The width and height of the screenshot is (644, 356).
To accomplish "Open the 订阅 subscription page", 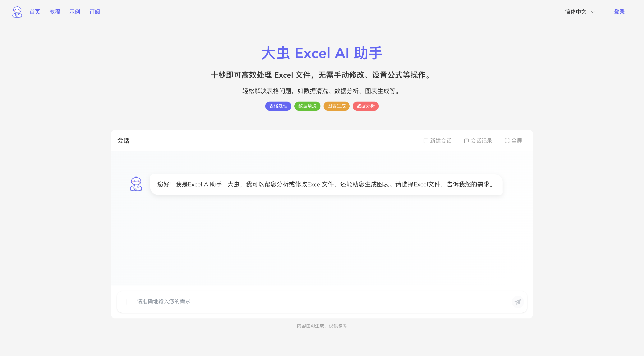I will tap(94, 12).
